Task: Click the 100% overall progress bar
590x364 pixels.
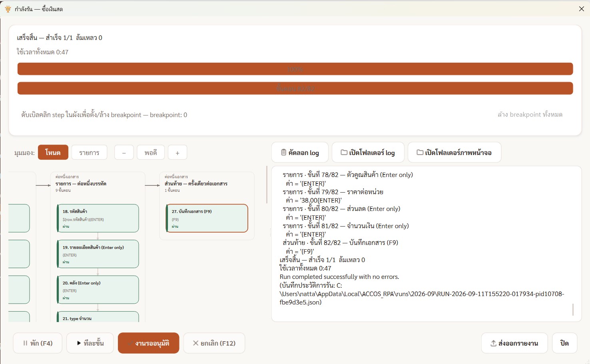Action: point(295,69)
